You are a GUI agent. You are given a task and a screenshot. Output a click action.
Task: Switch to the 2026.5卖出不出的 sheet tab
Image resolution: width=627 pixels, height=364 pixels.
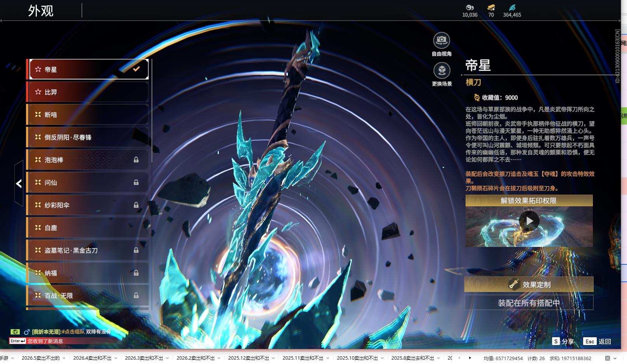point(41,358)
